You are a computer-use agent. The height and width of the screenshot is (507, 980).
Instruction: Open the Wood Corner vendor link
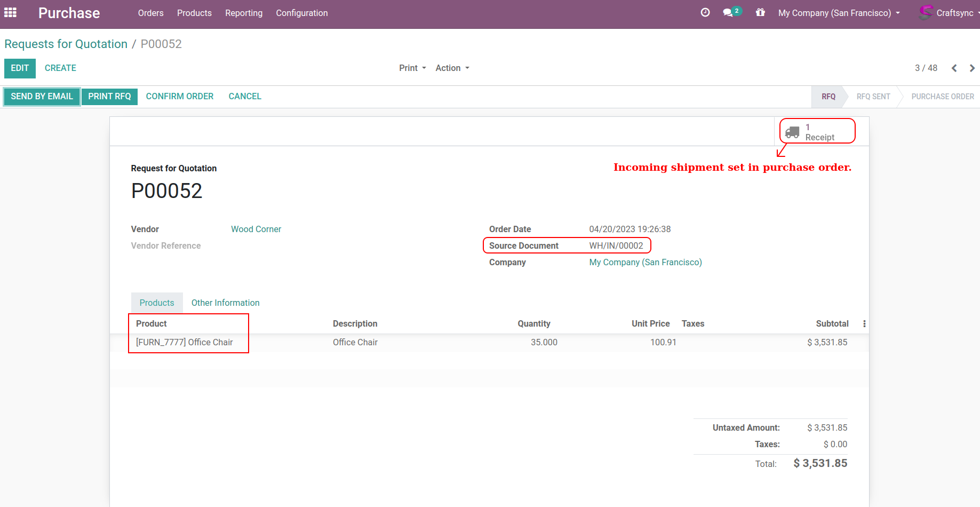(256, 229)
